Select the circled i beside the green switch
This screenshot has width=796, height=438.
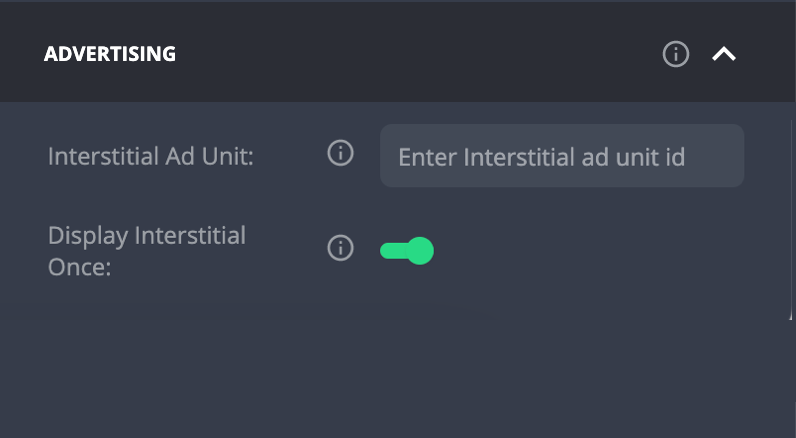coord(340,248)
